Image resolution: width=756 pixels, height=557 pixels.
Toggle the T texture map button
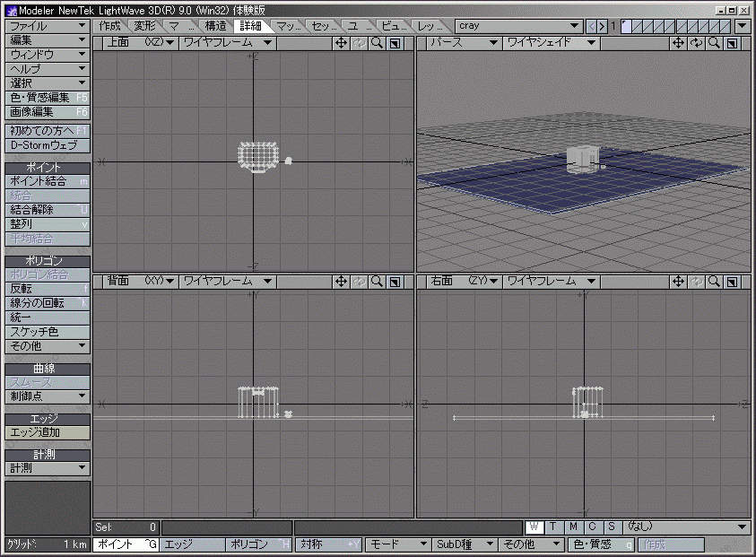(x=554, y=527)
